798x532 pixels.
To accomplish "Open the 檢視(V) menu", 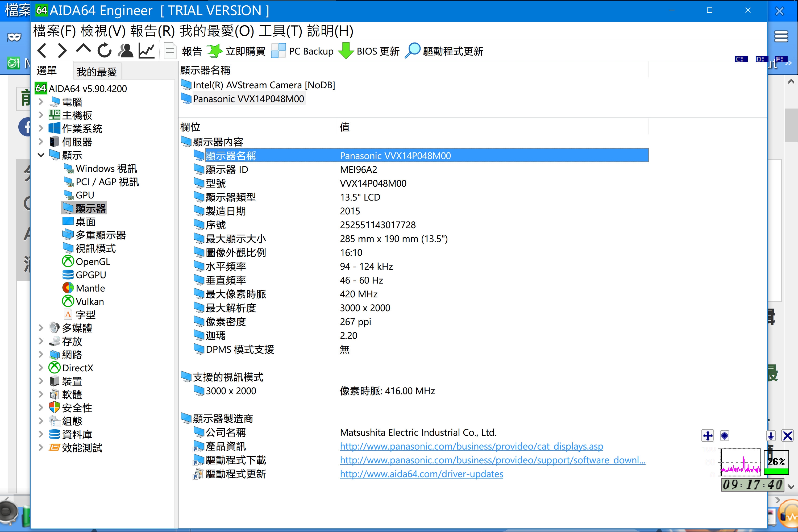I will click(x=103, y=31).
